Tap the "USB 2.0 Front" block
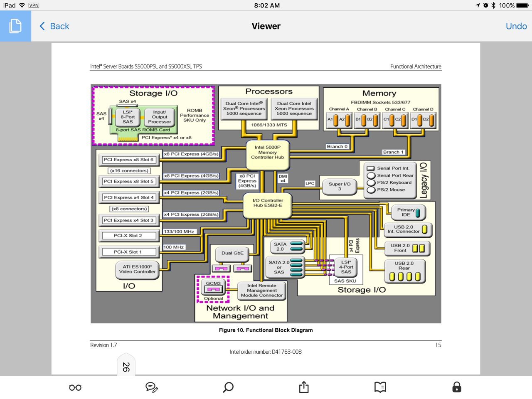This screenshot has height=399, width=532. coord(407,248)
